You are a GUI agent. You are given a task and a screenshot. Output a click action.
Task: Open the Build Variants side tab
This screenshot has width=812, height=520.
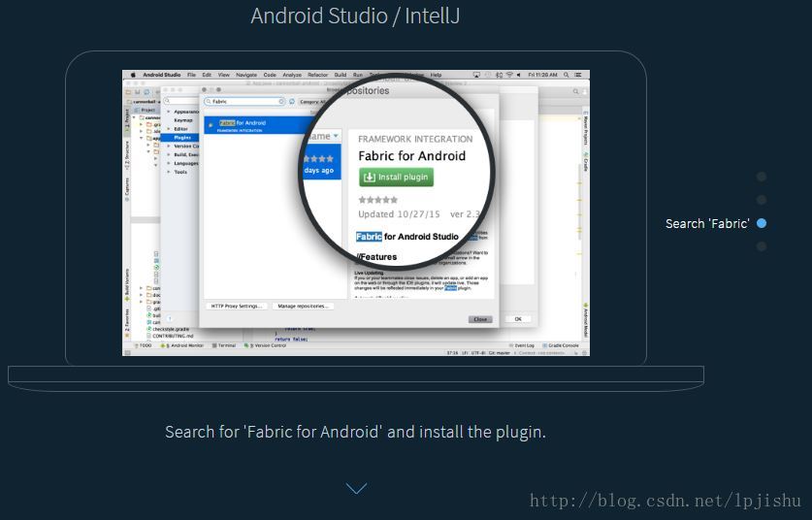pyautogui.click(x=127, y=286)
